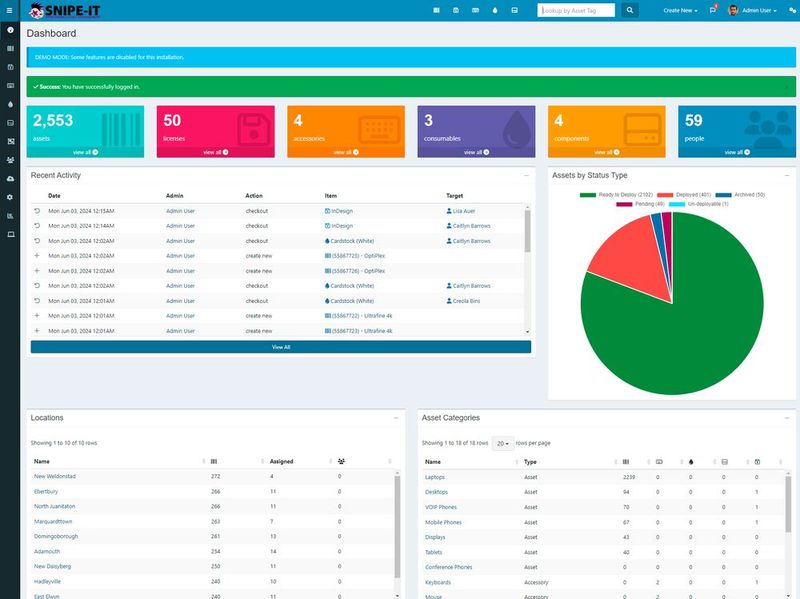This screenshot has width=800, height=599.
Task: Click the View All activity button
Action: click(281, 347)
